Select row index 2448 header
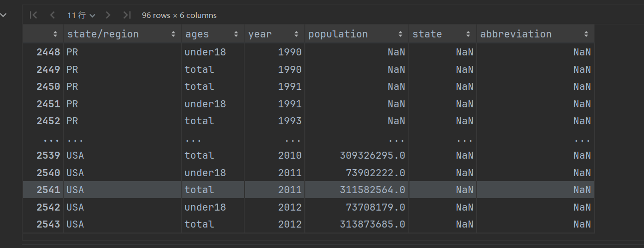This screenshot has height=248, width=644. [x=48, y=52]
